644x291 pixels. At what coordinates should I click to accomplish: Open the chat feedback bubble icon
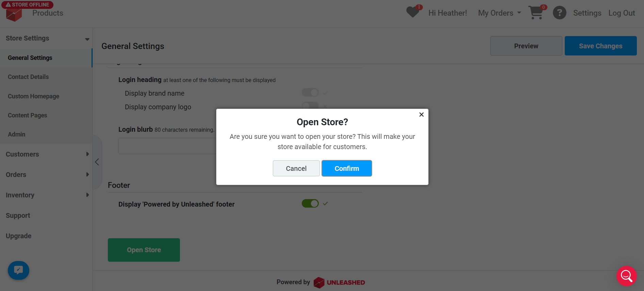point(18,270)
